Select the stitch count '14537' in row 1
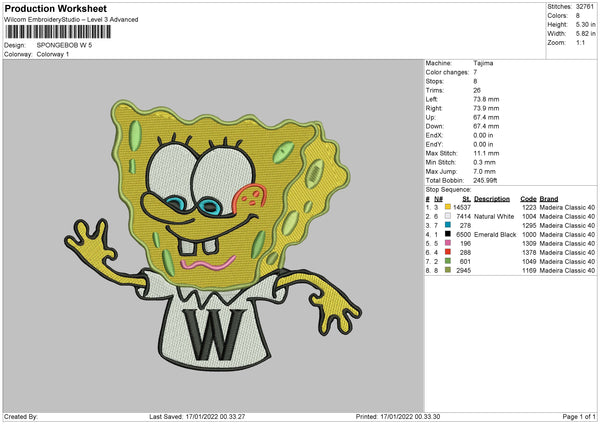This screenshot has width=600, height=424. [462, 207]
